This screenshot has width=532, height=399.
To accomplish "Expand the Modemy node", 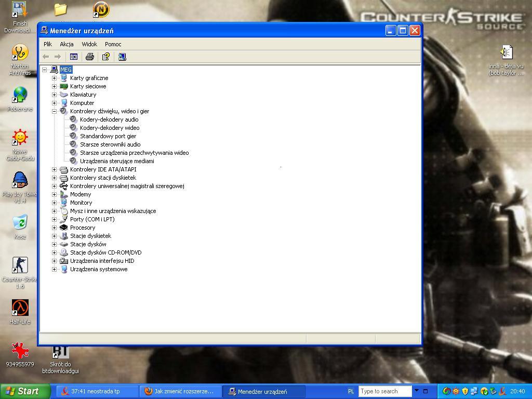I will click(x=54, y=194).
